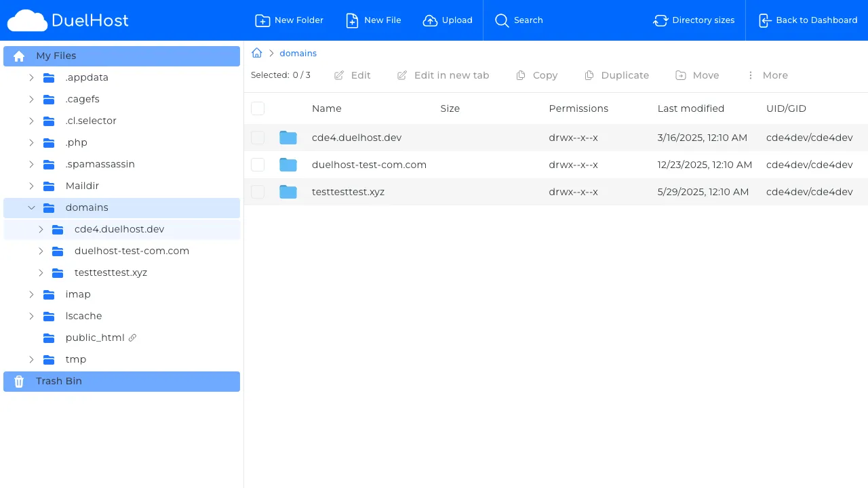
Task: Expand the .appdata folder
Action: [31, 77]
